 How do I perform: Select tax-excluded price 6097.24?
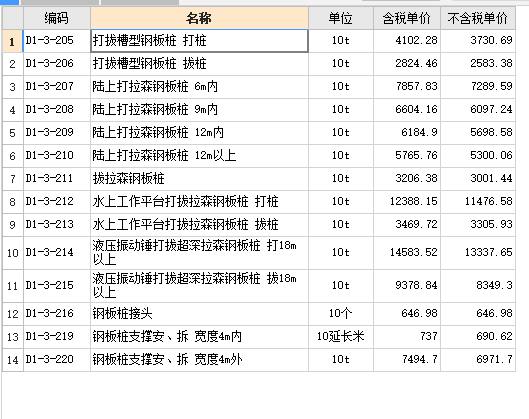(478, 110)
